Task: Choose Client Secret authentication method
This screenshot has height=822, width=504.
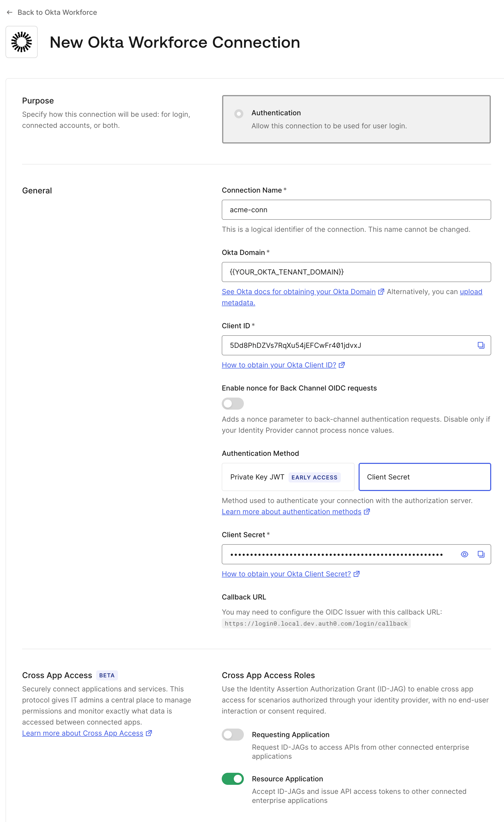Action: [x=425, y=477]
